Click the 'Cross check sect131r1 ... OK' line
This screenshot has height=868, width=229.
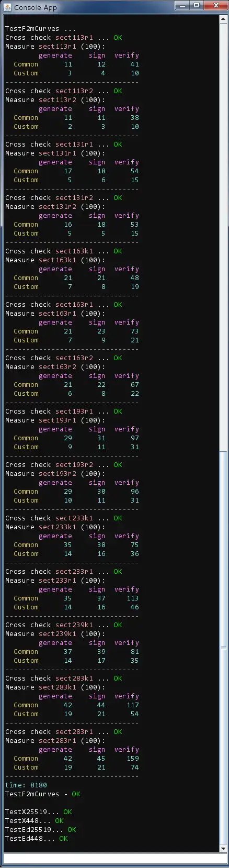64,144
